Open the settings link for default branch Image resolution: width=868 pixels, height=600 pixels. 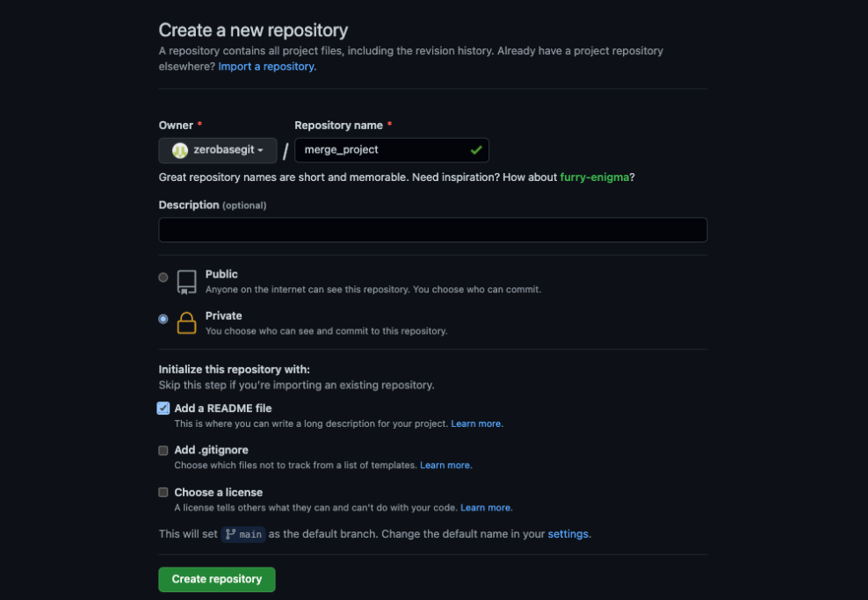568,534
